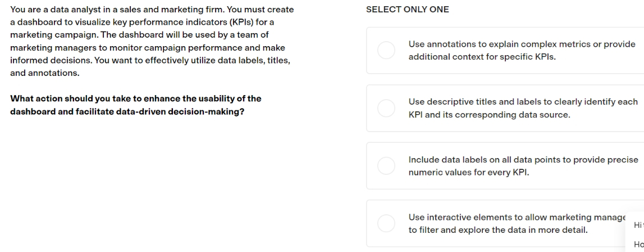
Task: Select the radio button for using annotations
Action: [x=386, y=50]
